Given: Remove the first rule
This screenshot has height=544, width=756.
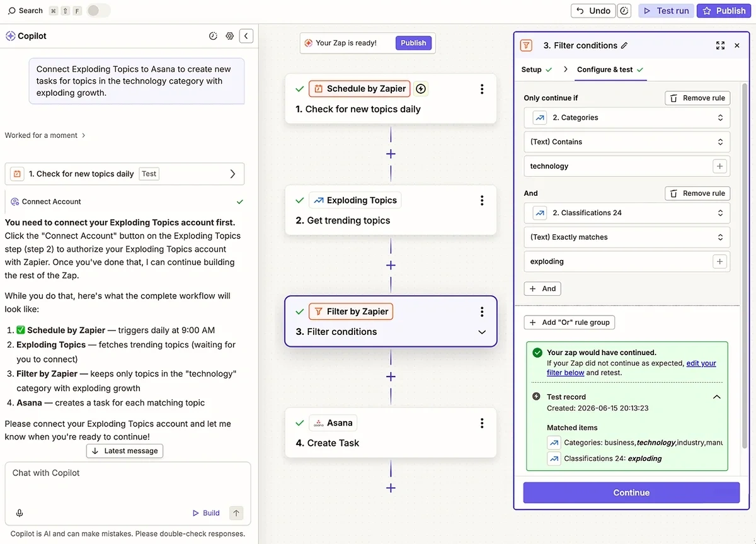Looking at the screenshot, I should click(697, 98).
